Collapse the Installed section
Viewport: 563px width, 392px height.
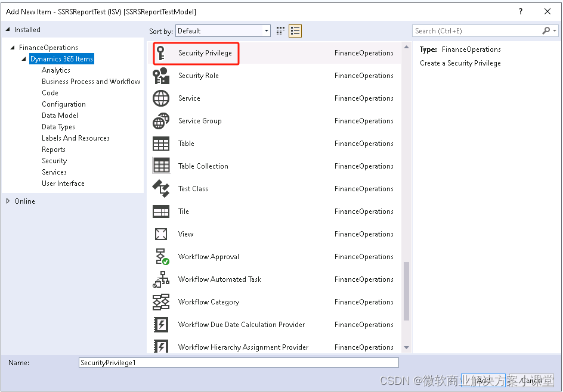point(8,29)
